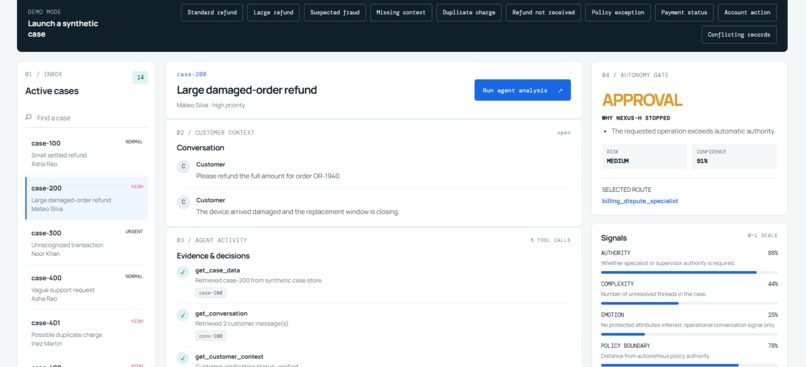This screenshot has height=367, width=806.
Task: Click the CONFIDENCE 91% tile
Action: tap(734, 156)
